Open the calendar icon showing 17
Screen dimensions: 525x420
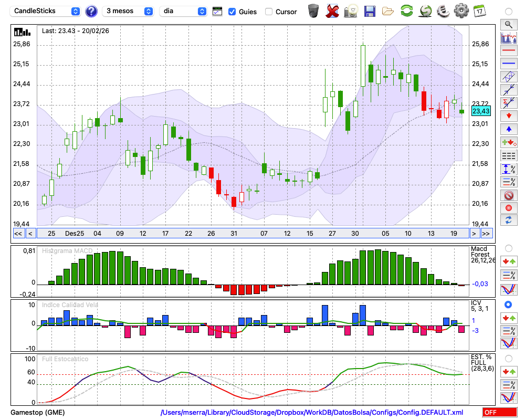pos(479,11)
